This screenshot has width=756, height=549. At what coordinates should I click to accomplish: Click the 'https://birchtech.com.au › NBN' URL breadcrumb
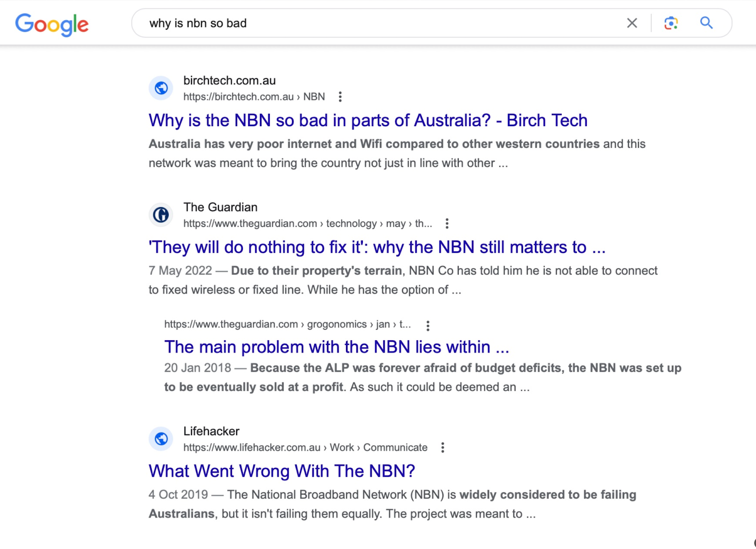click(254, 97)
